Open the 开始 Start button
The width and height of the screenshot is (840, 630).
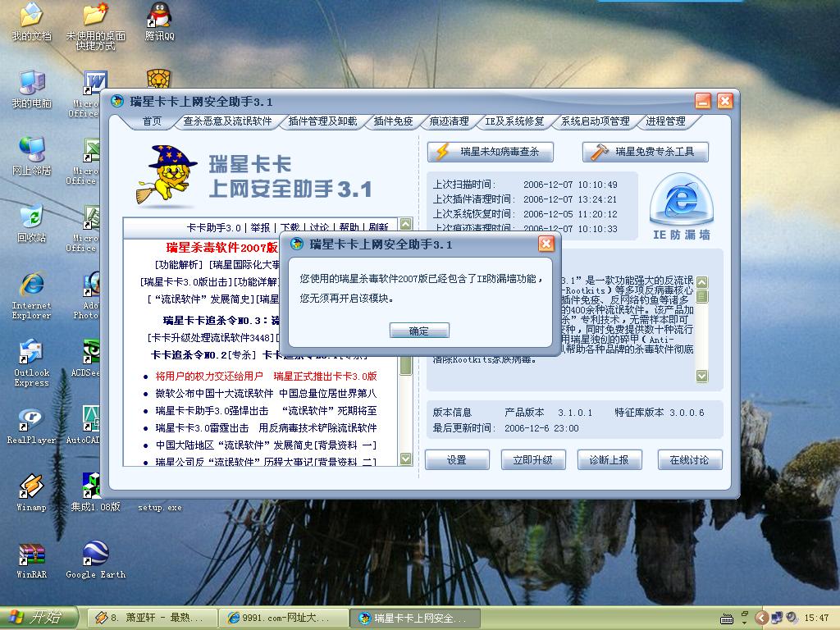pyautogui.click(x=39, y=617)
